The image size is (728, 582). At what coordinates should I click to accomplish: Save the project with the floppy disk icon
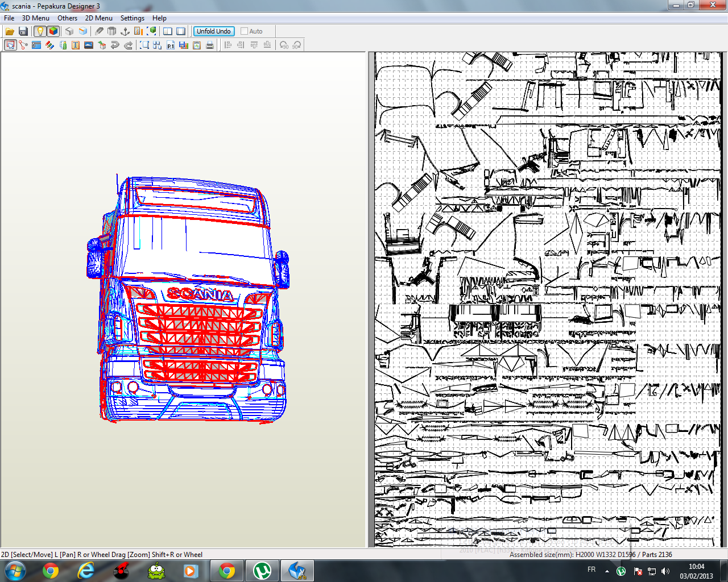pyautogui.click(x=23, y=31)
